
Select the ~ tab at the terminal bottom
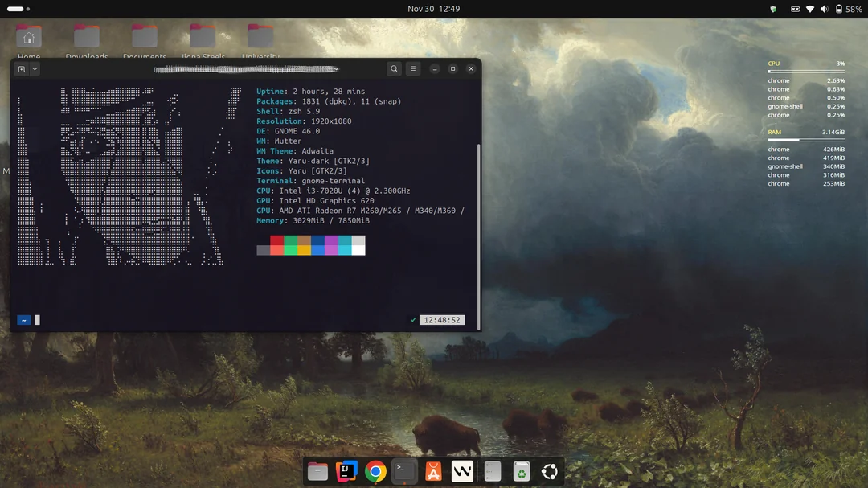[23, 319]
